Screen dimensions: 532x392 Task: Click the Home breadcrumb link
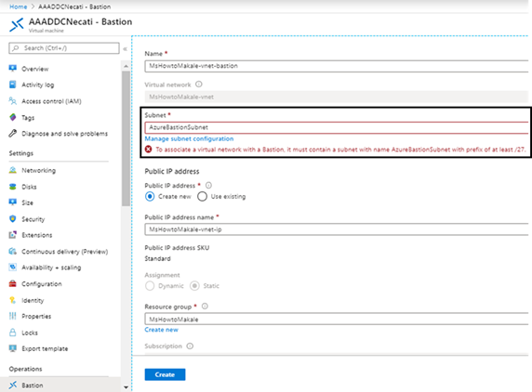coord(18,7)
